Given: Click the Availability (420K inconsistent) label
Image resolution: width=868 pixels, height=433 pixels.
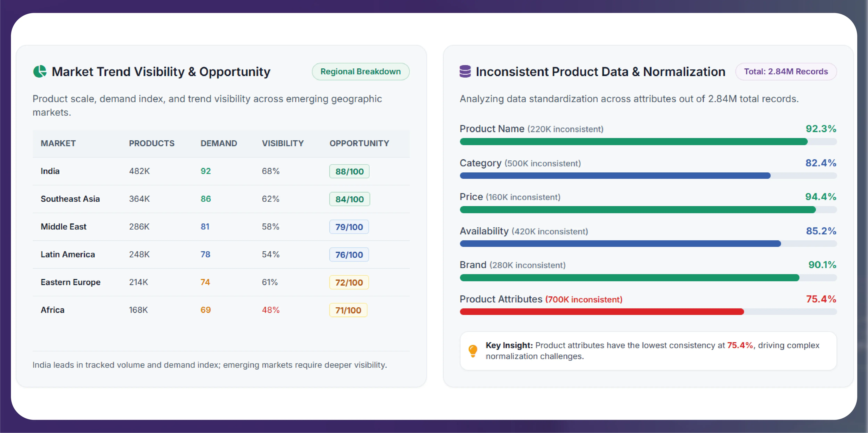Looking at the screenshot, I should point(524,231).
